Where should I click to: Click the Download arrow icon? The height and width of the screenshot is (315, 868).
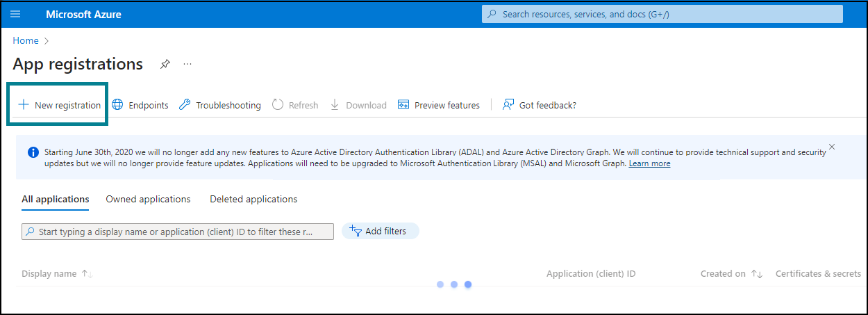(x=334, y=105)
